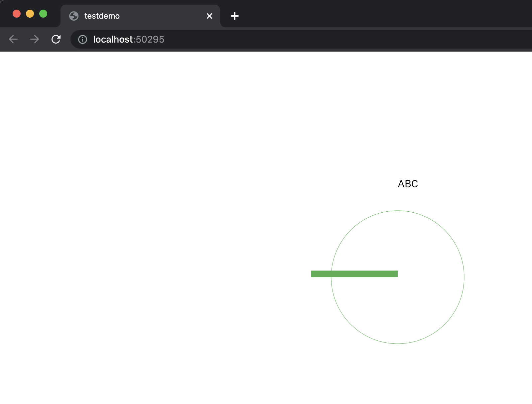Viewport: 532px width, 404px height.
Task: Click the blank page area left of the circle
Action: (x=166, y=266)
